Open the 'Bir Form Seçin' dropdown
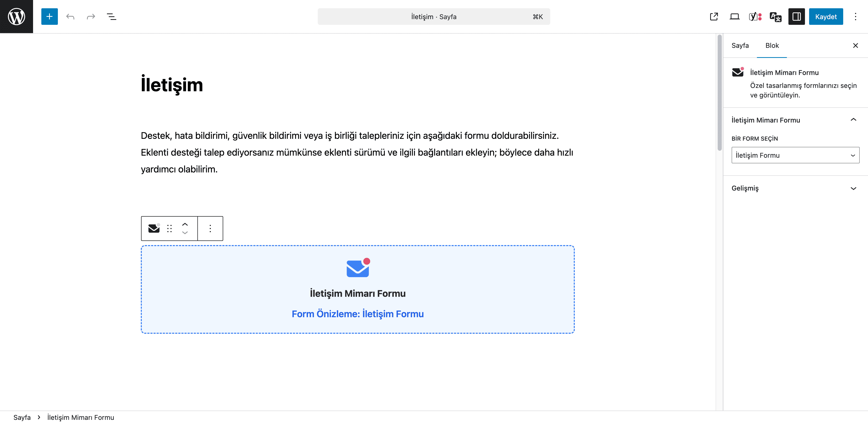This screenshot has width=868, height=440. pos(795,155)
